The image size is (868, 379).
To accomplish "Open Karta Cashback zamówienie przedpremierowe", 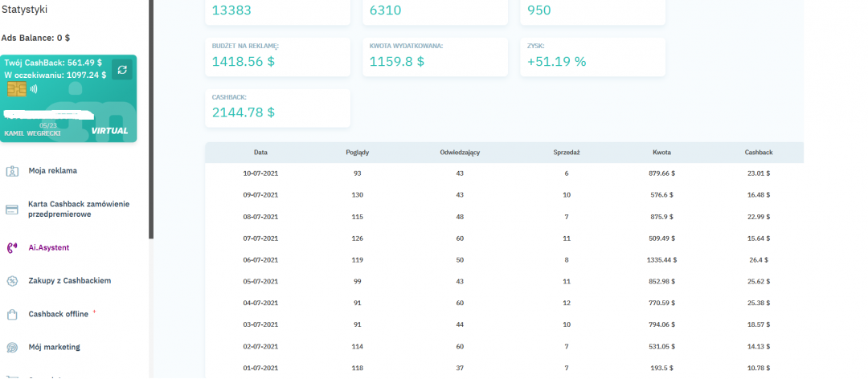I will [x=78, y=210].
